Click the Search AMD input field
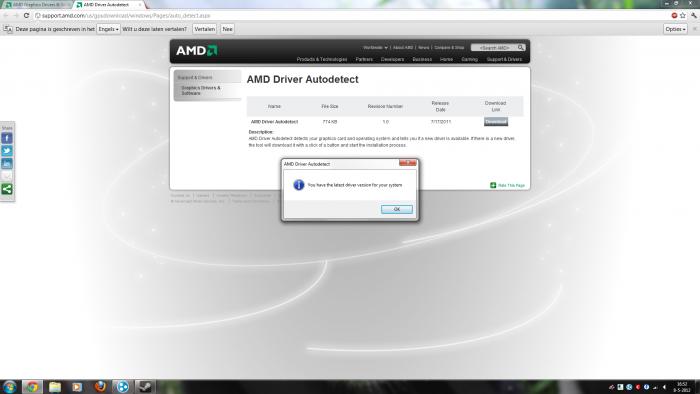Screen dimensions: 700x394 click(x=494, y=47)
